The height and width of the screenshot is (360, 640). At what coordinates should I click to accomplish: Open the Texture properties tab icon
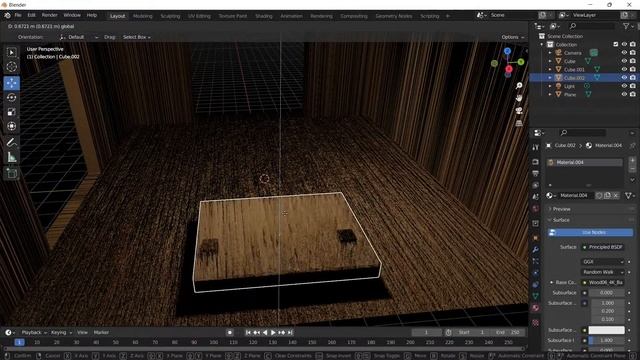tap(536, 323)
